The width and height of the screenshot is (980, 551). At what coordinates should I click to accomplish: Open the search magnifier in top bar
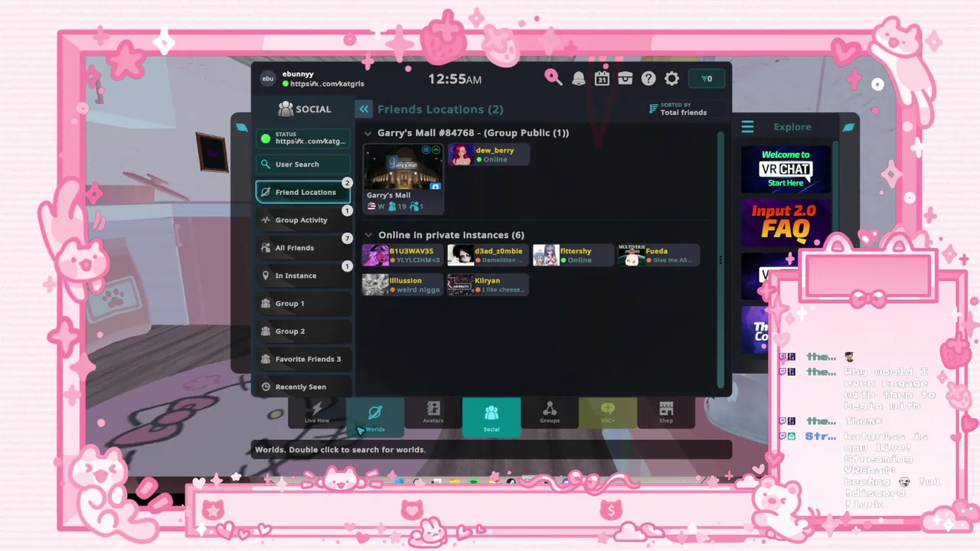pyautogui.click(x=553, y=77)
